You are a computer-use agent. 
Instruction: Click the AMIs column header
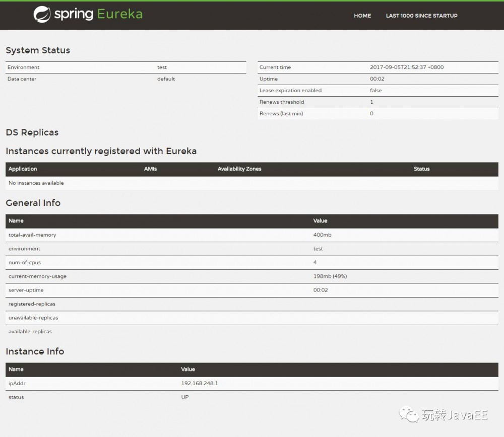150,169
